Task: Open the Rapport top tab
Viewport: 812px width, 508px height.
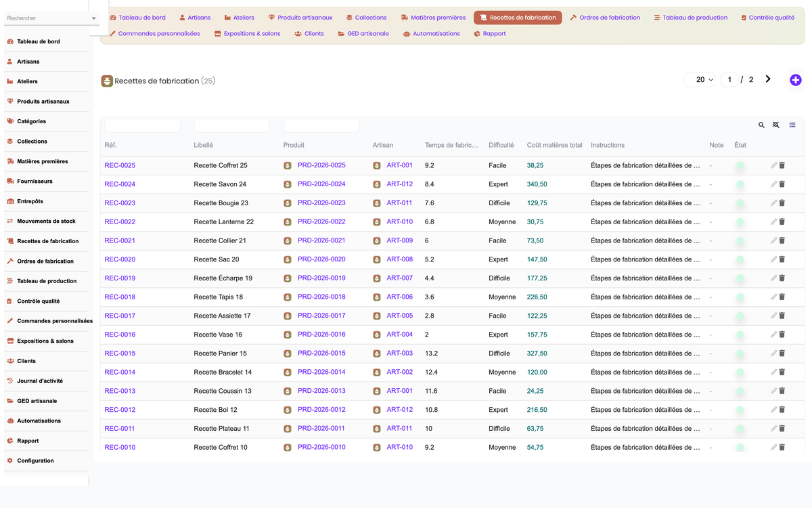Action: (x=490, y=33)
